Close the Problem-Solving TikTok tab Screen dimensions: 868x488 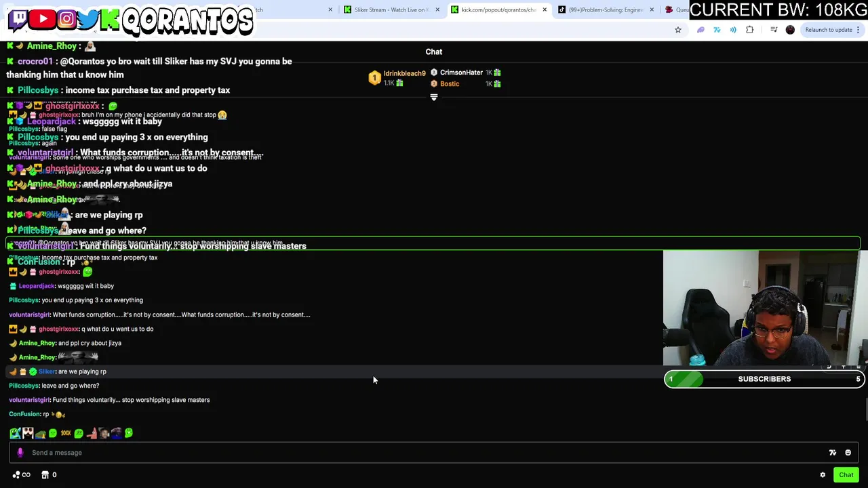[x=652, y=9]
